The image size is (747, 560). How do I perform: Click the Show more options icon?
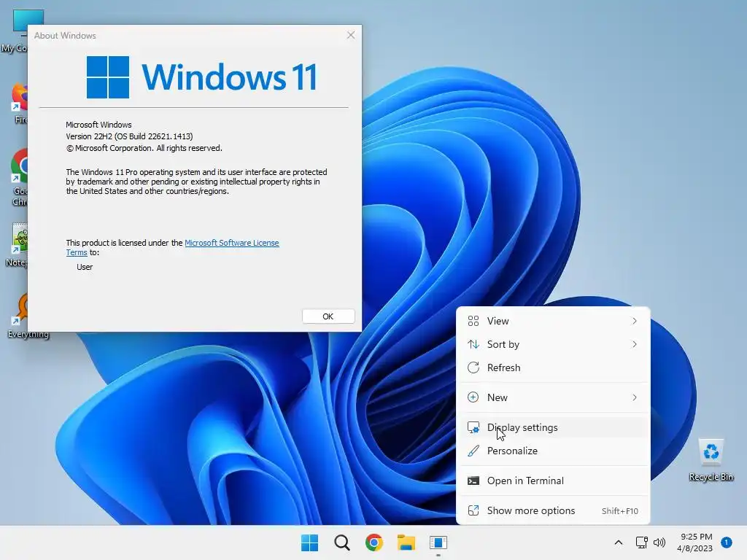(473, 510)
